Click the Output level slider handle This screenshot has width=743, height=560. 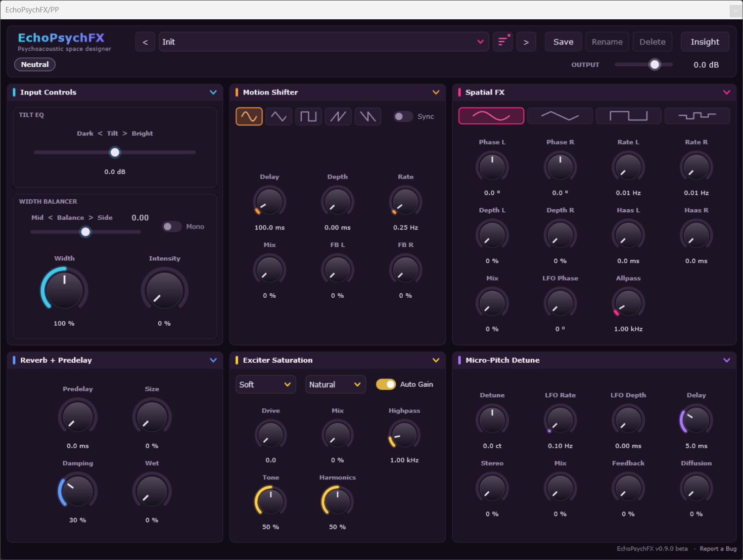click(655, 64)
